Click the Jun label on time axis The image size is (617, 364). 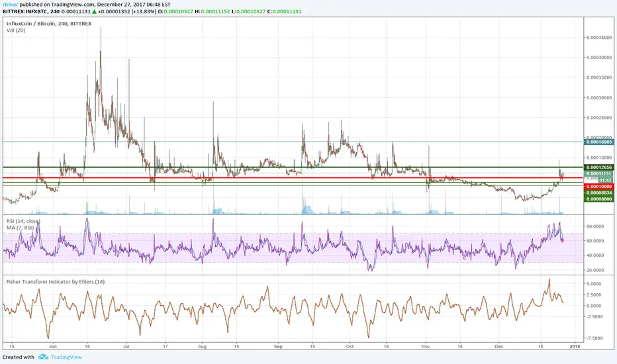53,347
